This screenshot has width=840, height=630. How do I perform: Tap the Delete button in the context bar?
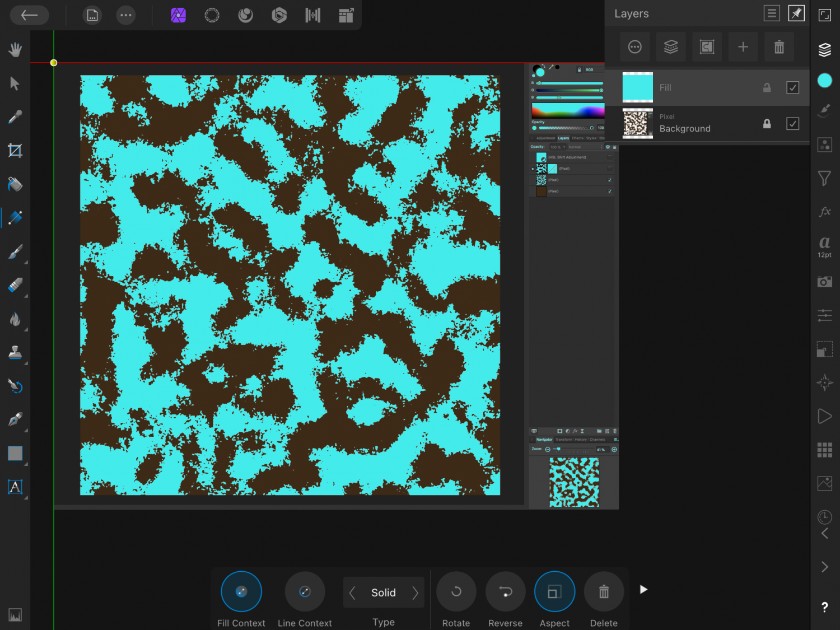click(x=604, y=591)
